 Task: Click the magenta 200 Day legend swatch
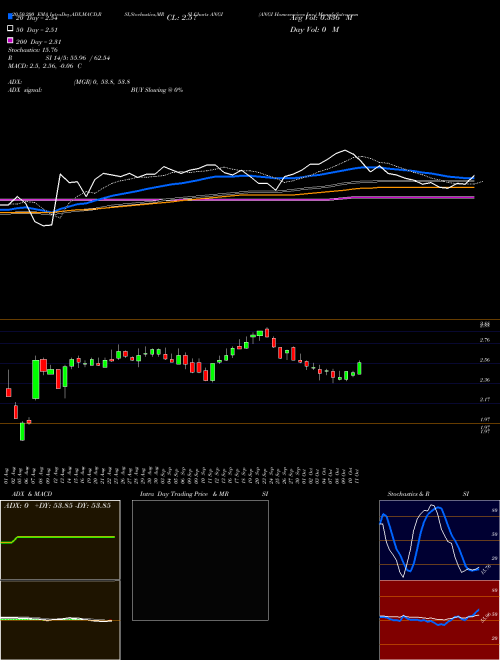pyautogui.click(x=10, y=40)
